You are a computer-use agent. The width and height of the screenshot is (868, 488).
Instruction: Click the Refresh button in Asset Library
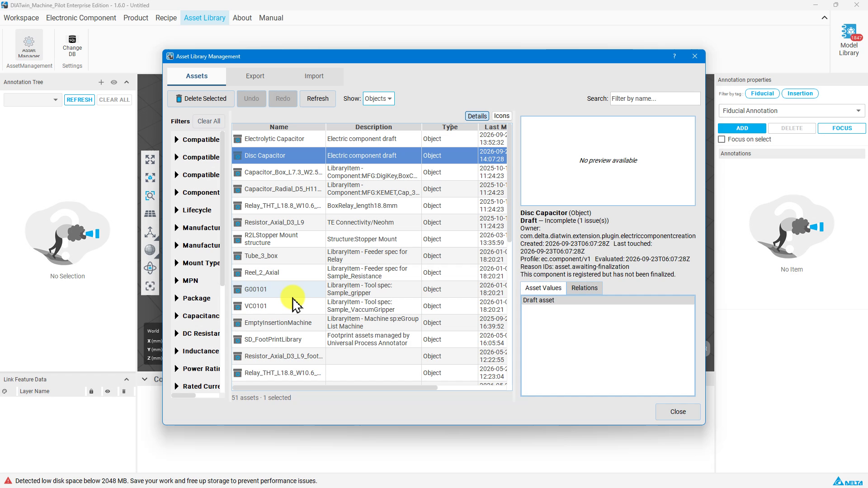click(x=317, y=99)
